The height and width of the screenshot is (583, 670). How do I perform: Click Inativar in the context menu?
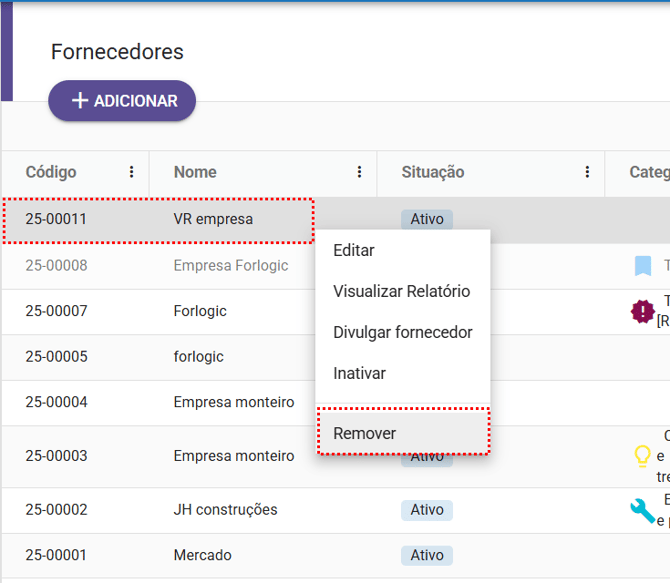point(359,373)
